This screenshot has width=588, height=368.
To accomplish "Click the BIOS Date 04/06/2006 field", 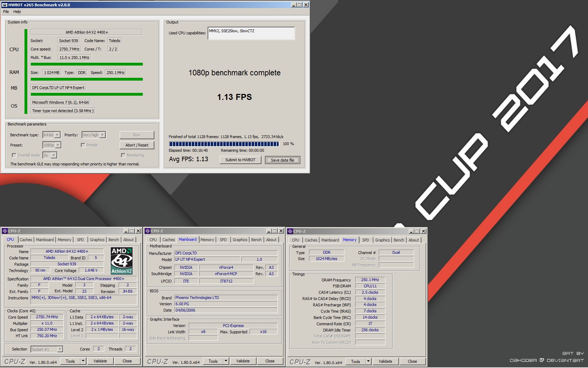I will pos(226,310).
